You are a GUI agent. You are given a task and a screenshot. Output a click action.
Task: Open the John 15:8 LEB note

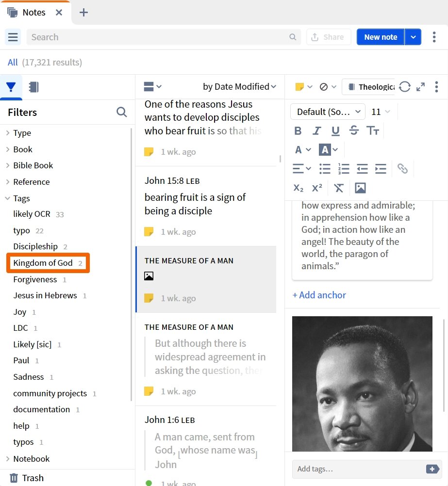coord(206,206)
